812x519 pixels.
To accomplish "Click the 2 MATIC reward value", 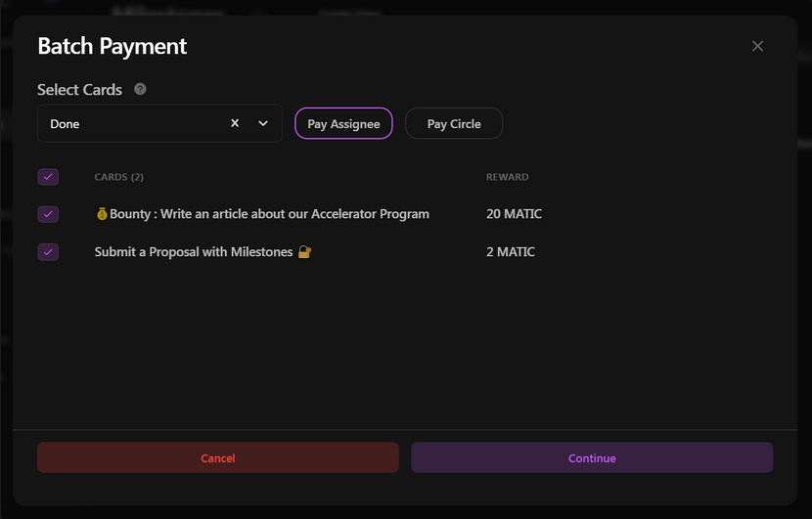I will (x=510, y=252).
